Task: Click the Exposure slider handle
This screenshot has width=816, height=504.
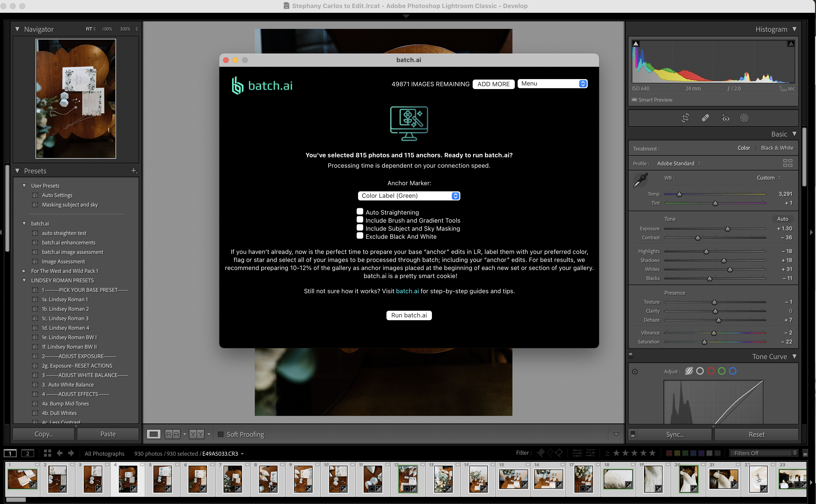Action: tap(728, 229)
